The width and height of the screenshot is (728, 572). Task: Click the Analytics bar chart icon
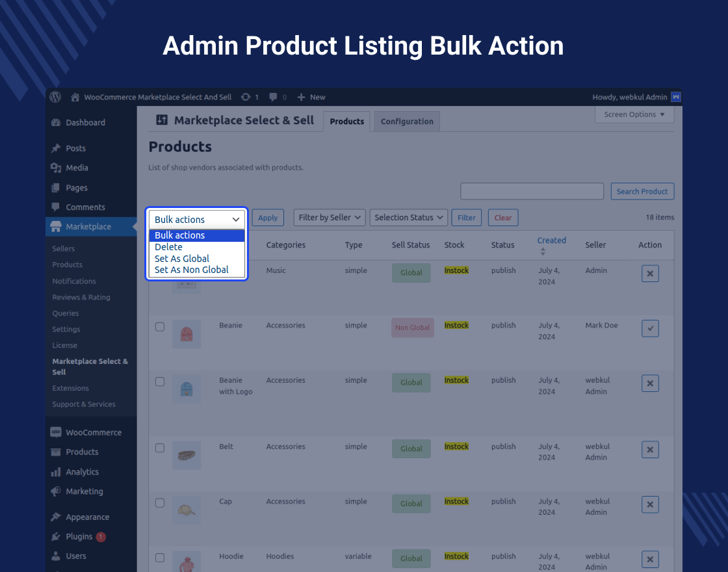56,472
